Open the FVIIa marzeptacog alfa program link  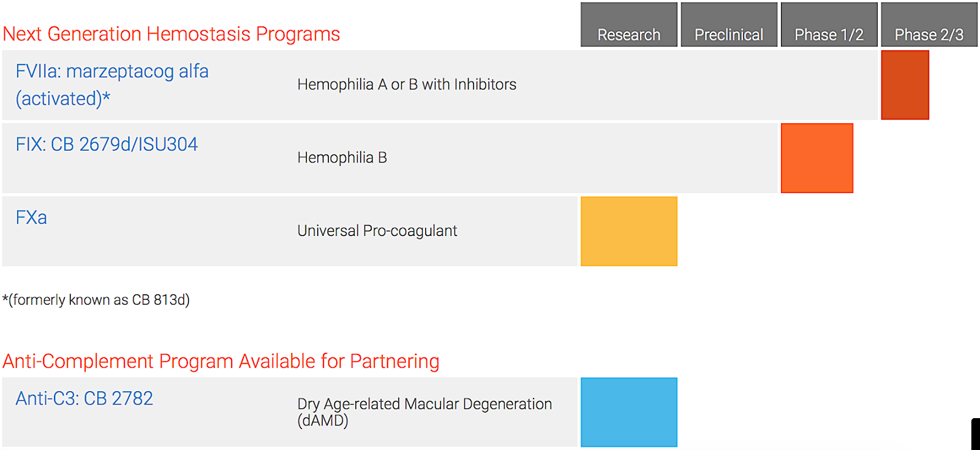tap(112, 85)
